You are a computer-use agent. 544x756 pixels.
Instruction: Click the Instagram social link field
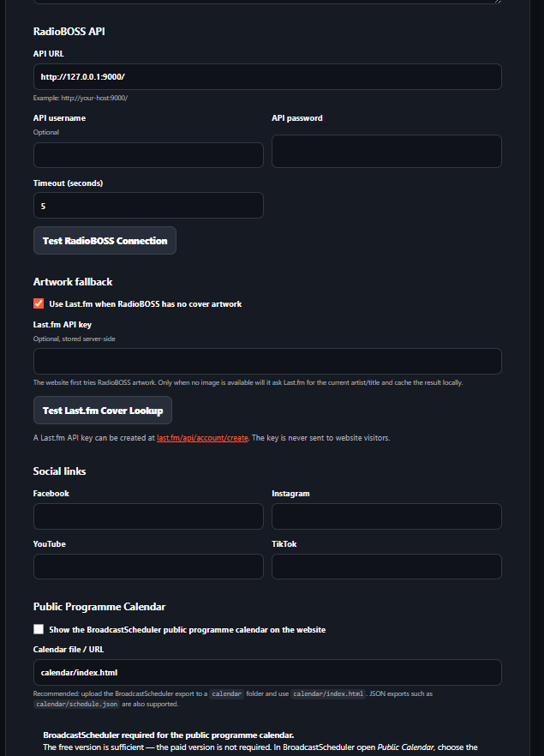386,516
